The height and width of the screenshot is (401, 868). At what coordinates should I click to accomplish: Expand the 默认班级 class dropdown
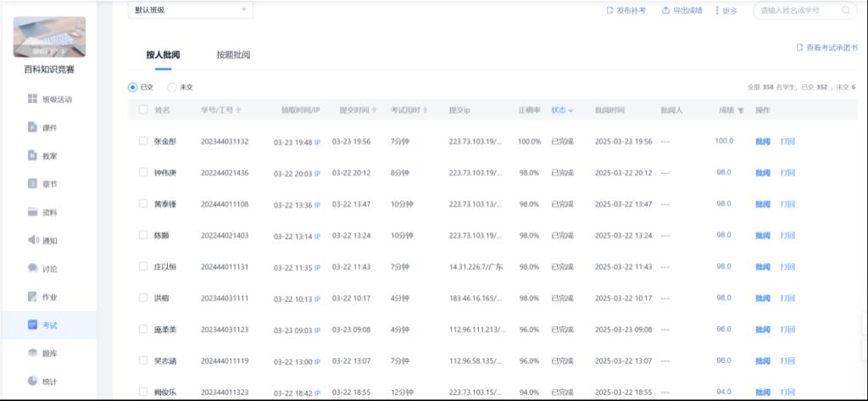[x=190, y=9]
